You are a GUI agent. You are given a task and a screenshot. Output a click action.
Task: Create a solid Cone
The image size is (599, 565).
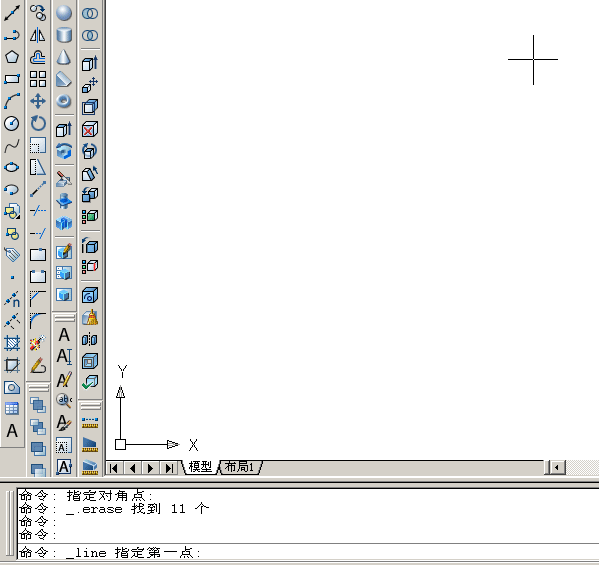pyautogui.click(x=64, y=57)
